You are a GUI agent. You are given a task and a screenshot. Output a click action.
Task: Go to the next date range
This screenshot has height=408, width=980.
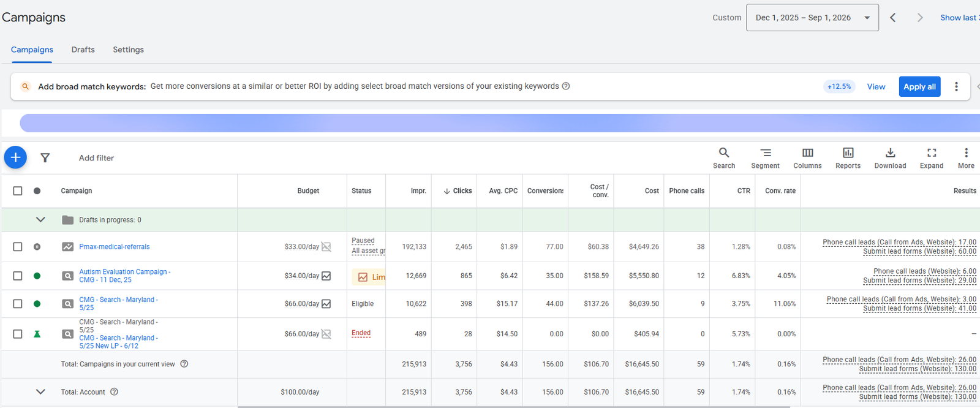919,18
